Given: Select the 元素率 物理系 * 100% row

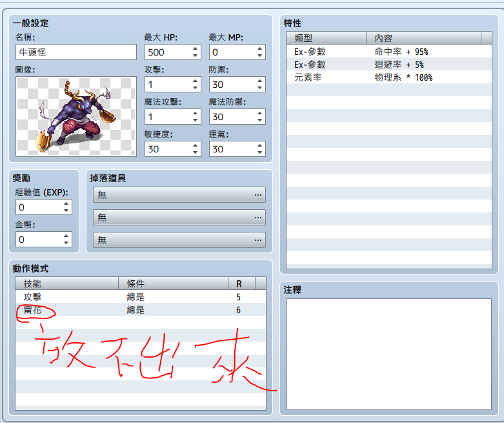Looking at the screenshot, I should [389, 77].
